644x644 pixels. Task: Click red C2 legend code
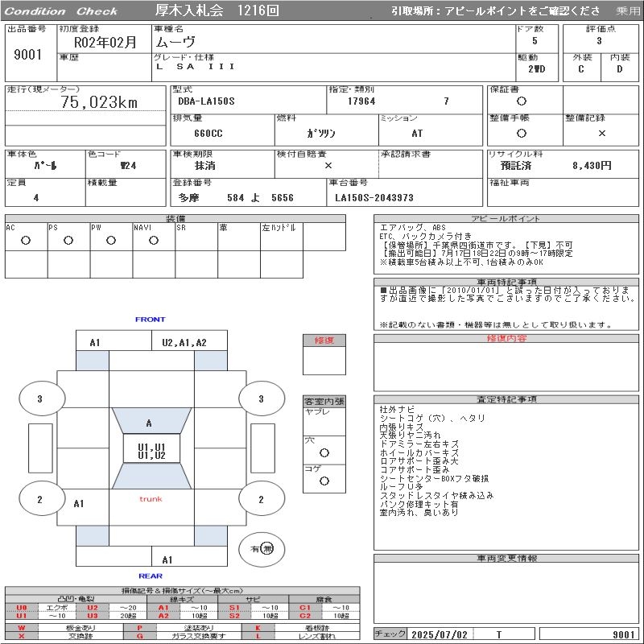tap(305, 616)
